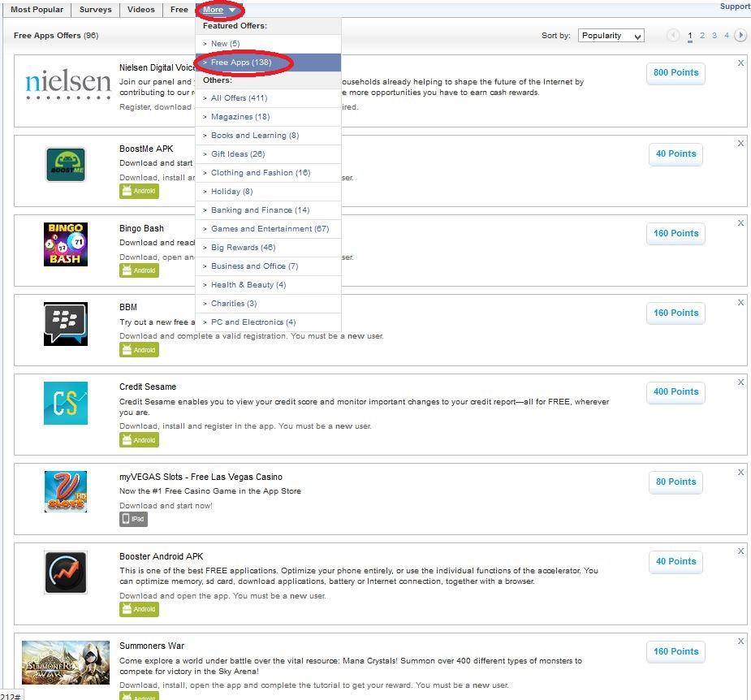Click 400 Points for Credit Sesame
The height and width of the screenshot is (700, 751).
point(675,392)
